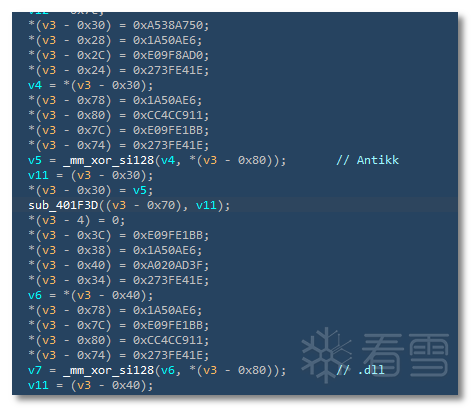Select the line v11 = (v3 - 0x40)

click(x=91, y=385)
